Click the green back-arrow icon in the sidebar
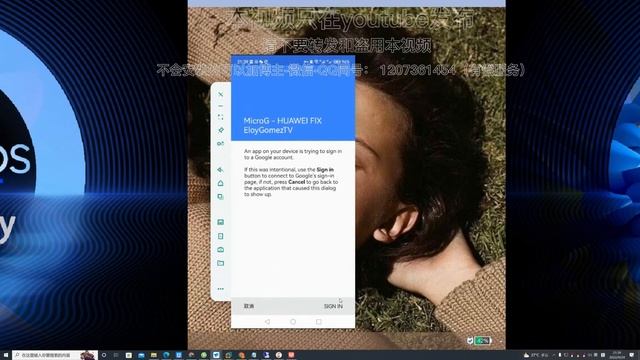Screen dimensions: 640x360 [220, 169]
